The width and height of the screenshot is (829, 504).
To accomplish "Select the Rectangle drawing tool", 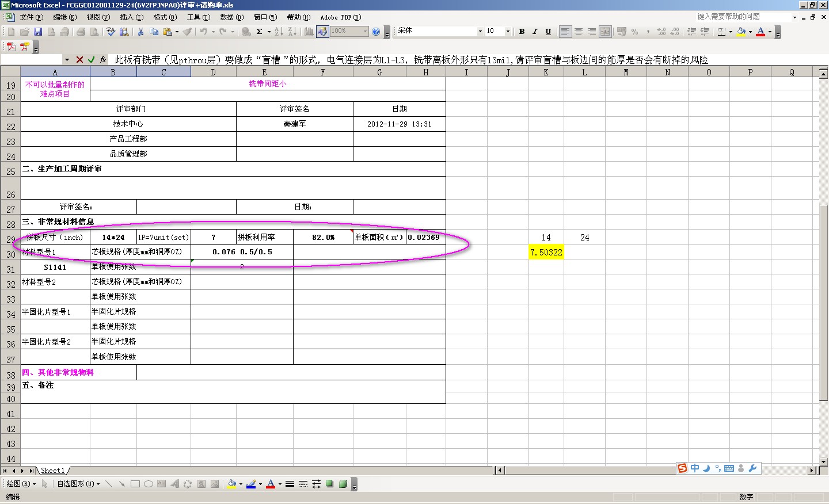I will [x=135, y=484].
